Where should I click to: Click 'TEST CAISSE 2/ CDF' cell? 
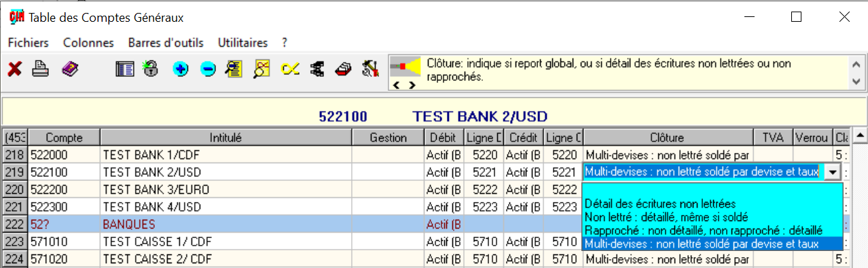point(225,258)
